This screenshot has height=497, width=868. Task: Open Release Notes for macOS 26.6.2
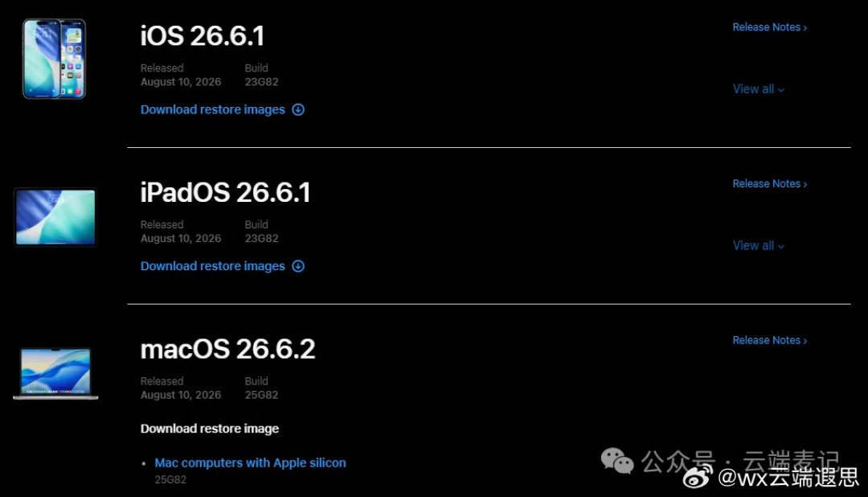tap(769, 340)
